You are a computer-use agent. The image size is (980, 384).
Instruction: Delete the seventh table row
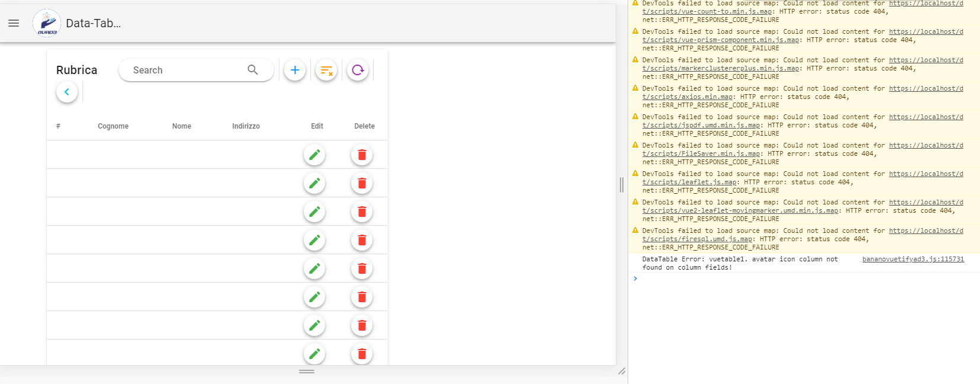(362, 325)
